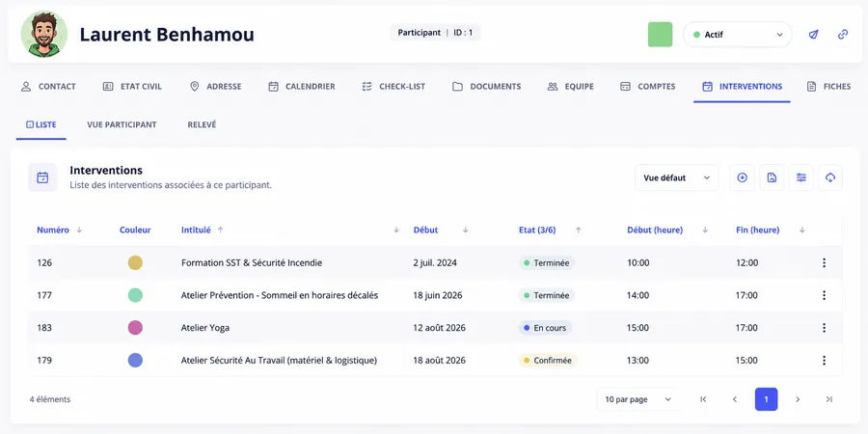Image resolution: width=868 pixels, height=434 pixels.
Task: Click page 1 pagination button
Action: point(766,399)
